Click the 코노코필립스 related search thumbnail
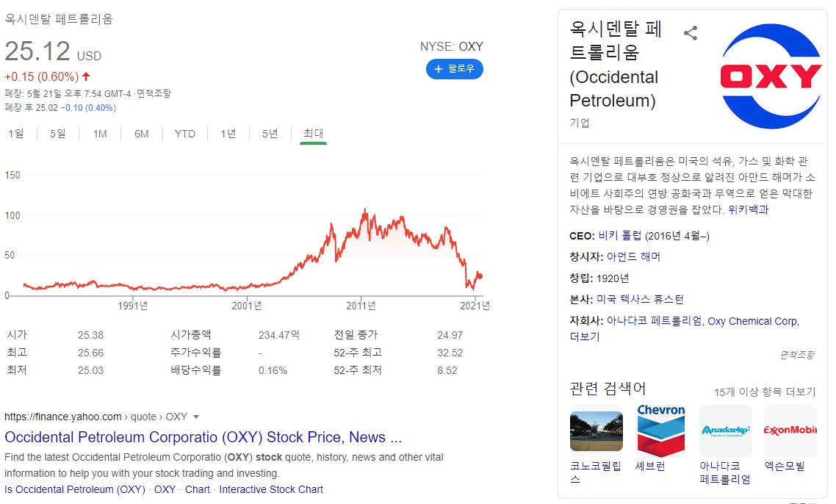Screen dimensions: 836x504 point(596,430)
